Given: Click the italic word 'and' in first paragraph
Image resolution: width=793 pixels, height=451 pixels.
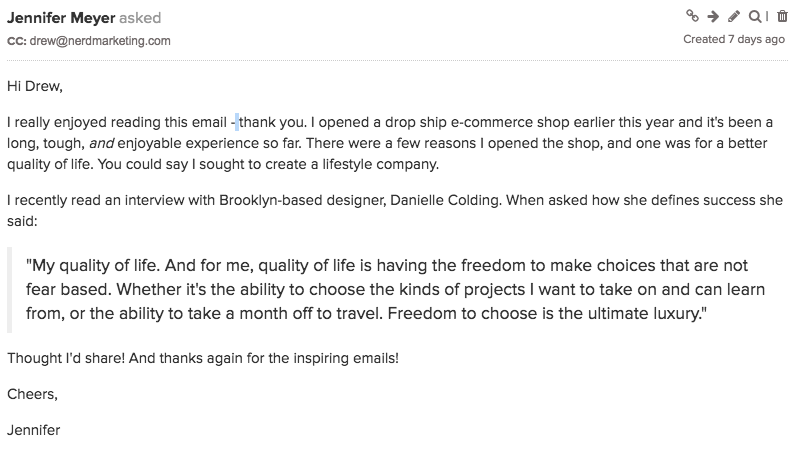Looking at the screenshot, I should [x=102, y=144].
